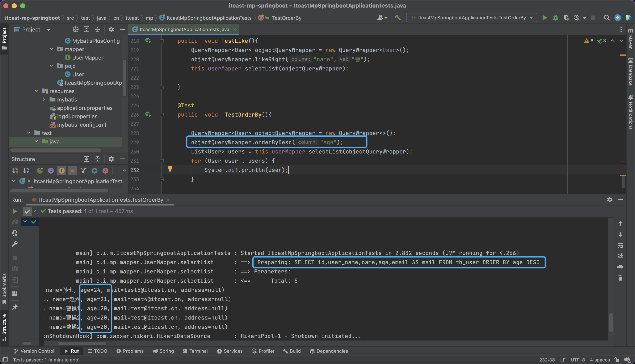This screenshot has width=635, height=364.
Task: Open the Problems tool window
Action: (x=130, y=351)
